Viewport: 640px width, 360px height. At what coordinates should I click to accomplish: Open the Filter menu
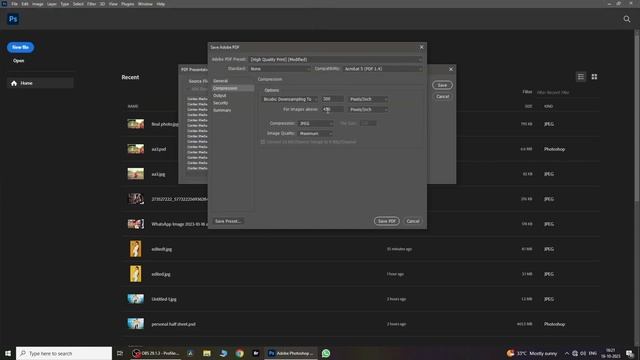click(x=92, y=4)
